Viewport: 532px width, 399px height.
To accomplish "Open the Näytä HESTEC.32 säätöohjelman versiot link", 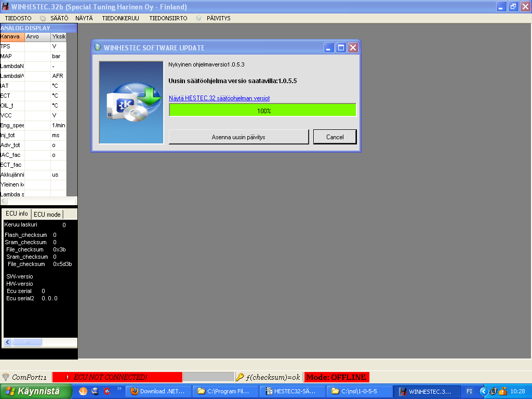I will click(219, 98).
